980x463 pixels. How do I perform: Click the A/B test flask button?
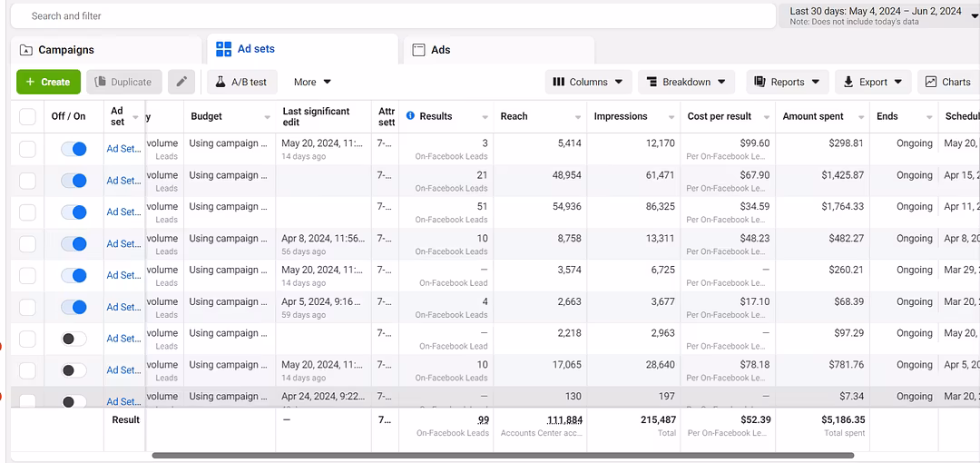pyautogui.click(x=241, y=82)
